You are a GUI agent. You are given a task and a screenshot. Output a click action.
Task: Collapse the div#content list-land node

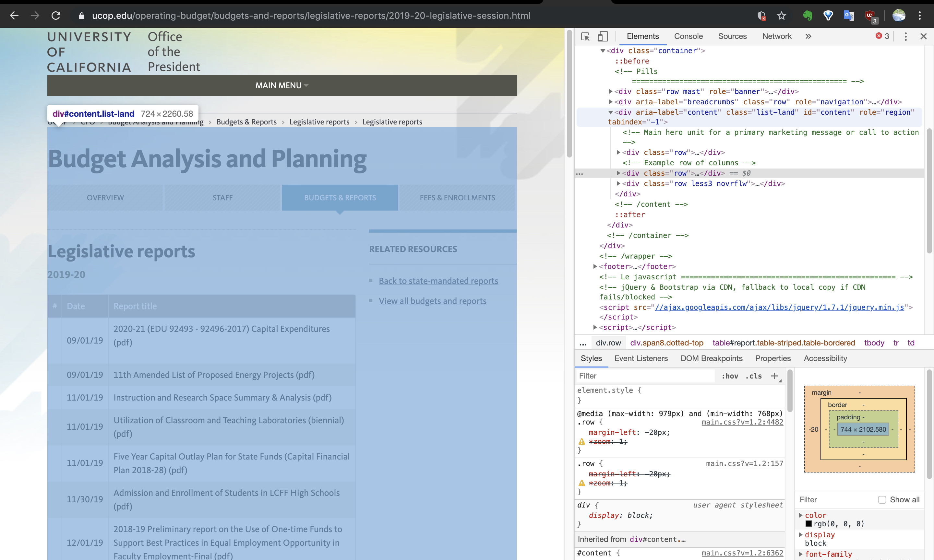[610, 112]
